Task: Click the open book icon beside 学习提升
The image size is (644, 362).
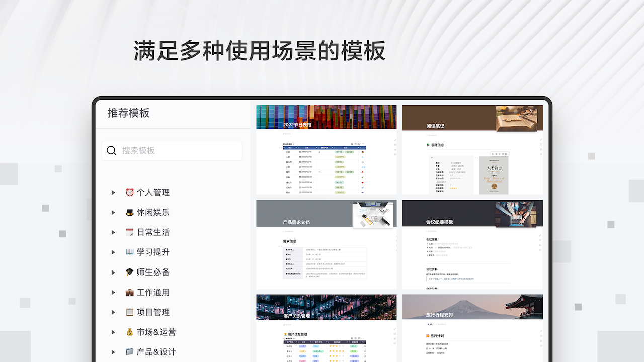Action: pyautogui.click(x=129, y=252)
